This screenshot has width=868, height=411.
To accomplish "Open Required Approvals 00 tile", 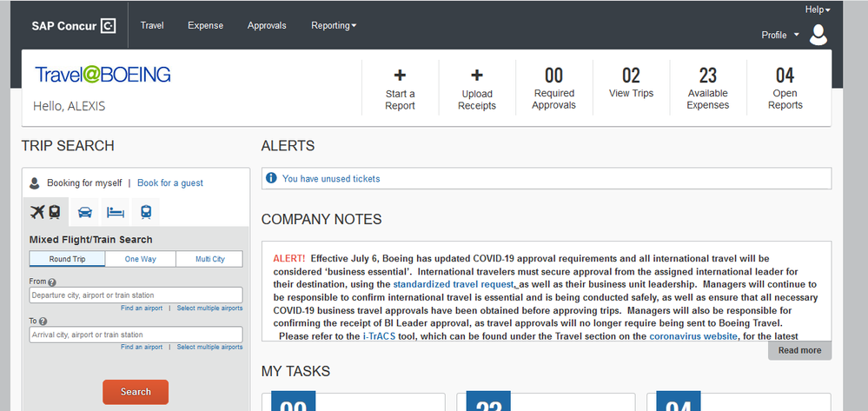I will [553, 88].
